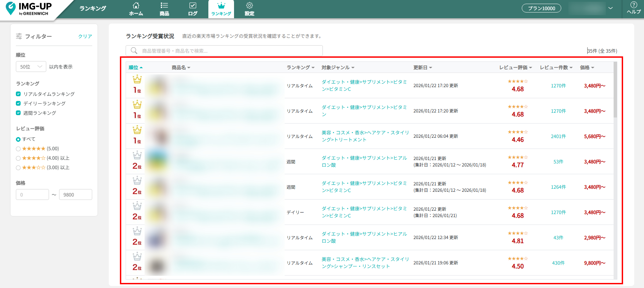Click the ランキング crown icon
Viewport: 644px width, 288px height.
point(221,6)
